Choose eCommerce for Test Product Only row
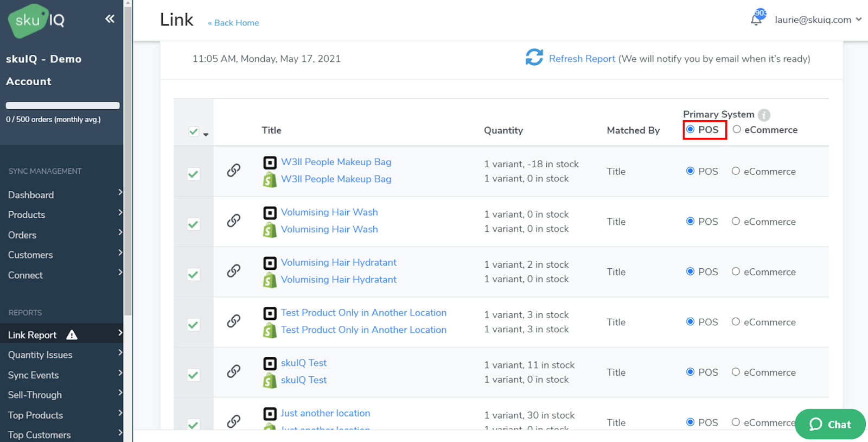The width and height of the screenshot is (868, 442). pos(736,321)
